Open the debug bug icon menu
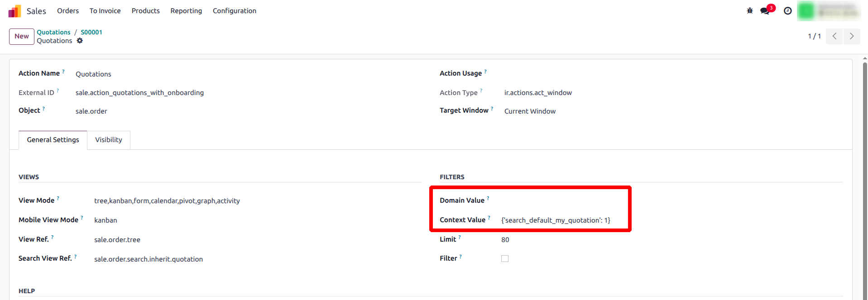868x300 pixels. (x=750, y=11)
